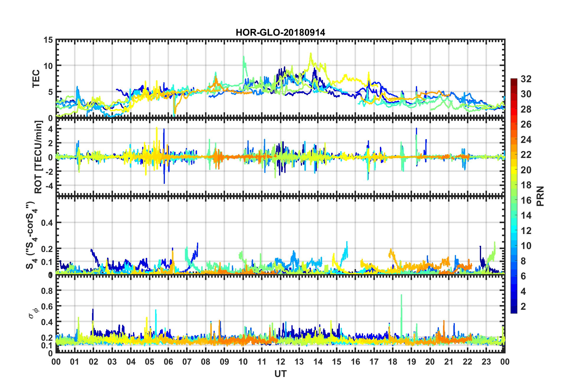
Task: Click the plot title HOR-GLO-20180914
Action: 280,32
